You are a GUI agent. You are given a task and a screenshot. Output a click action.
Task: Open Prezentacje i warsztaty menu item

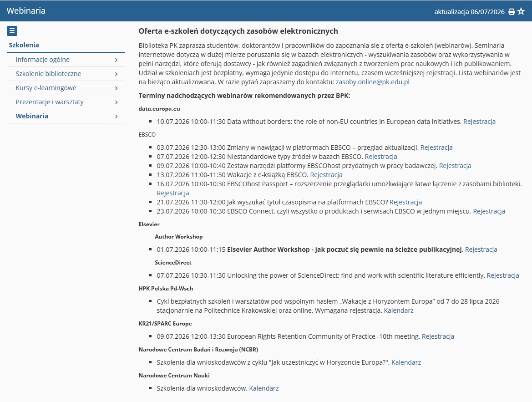(x=66, y=102)
